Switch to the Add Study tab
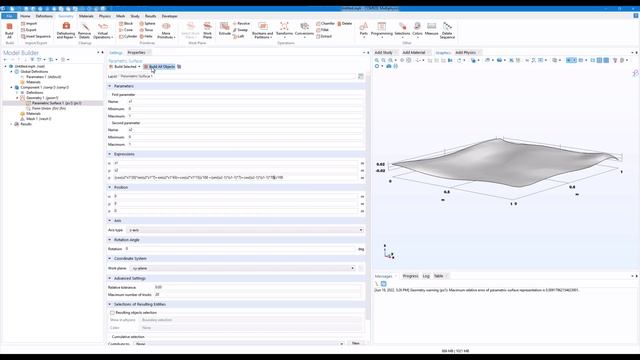 point(384,53)
